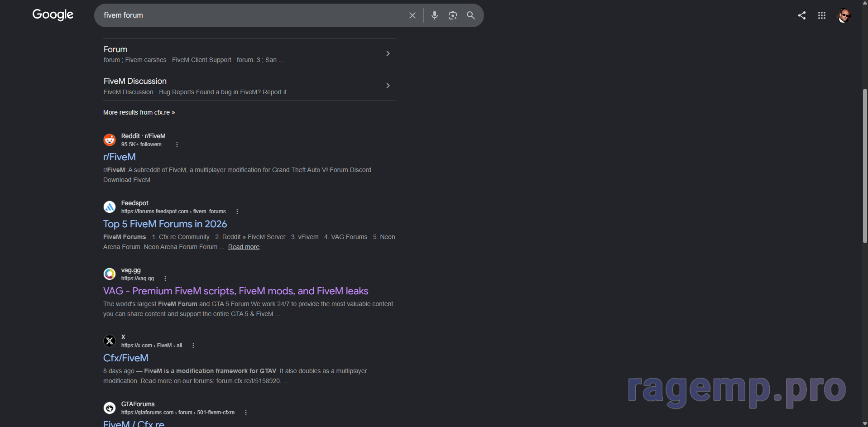The width and height of the screenshot is (868, 427).
Task: Open the VAG Premium FiveM scripts result
Action: [236, 291]
